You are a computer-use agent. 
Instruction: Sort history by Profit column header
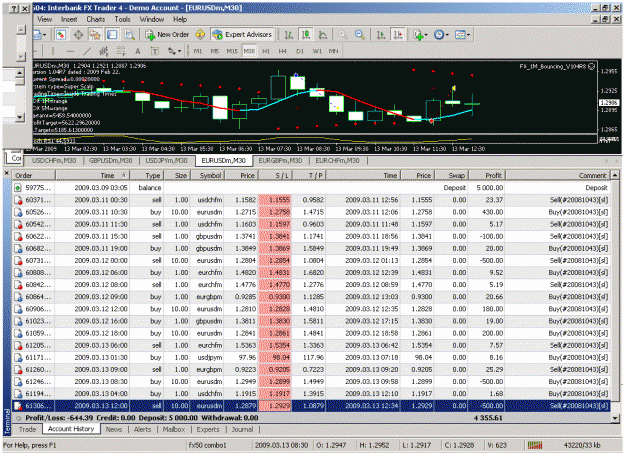tap(487, 175)
